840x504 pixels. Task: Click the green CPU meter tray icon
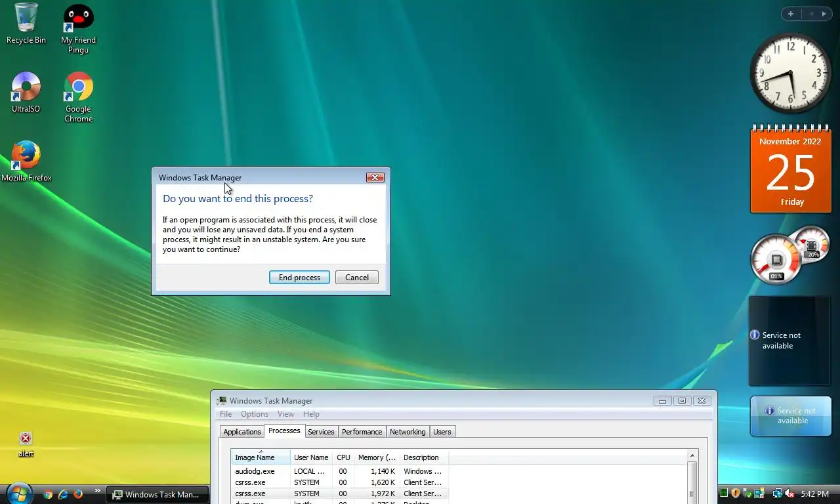click(x=724, y=493)
